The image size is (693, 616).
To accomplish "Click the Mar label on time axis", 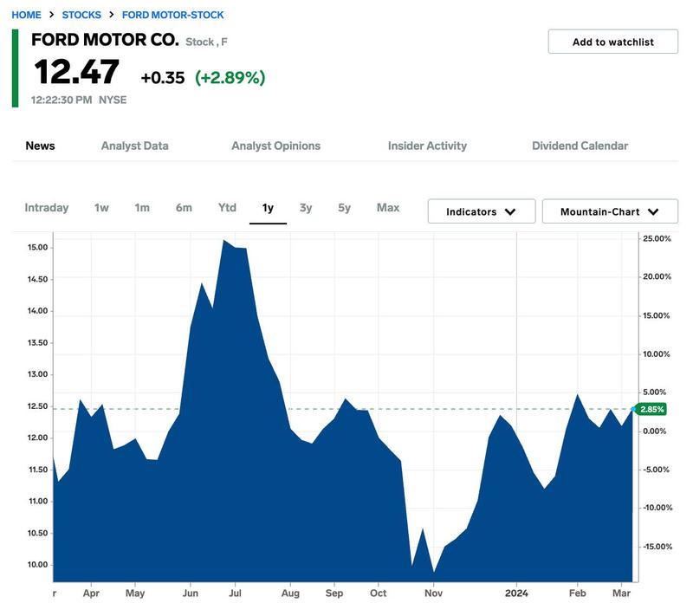I will tap(621, 593).
